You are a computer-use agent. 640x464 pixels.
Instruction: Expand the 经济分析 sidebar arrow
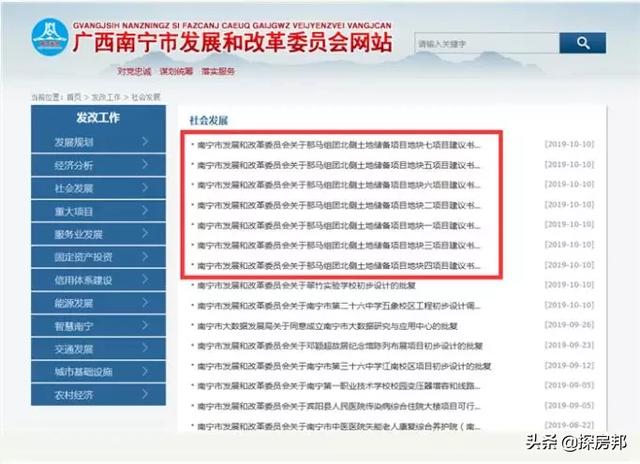(145, 164)
